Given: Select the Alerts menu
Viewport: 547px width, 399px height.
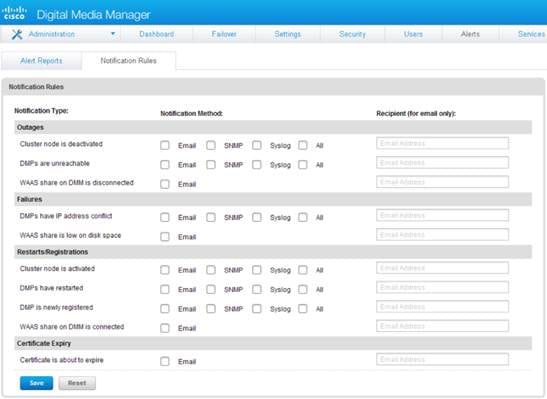Looking at the screenshot, I should (470, 34).
